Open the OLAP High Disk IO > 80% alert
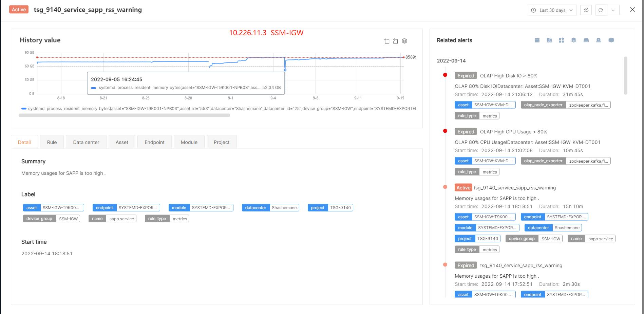Screen dimensions: 644x314 tap(508, 76)
